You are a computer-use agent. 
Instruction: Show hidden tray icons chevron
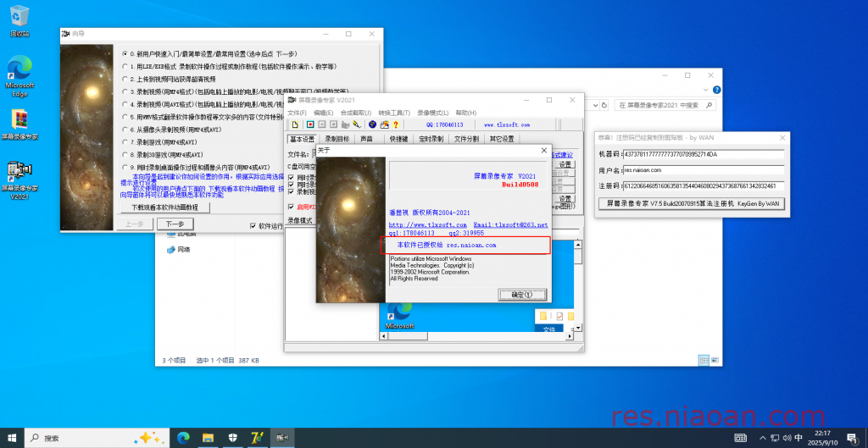(x=762, y=438)
